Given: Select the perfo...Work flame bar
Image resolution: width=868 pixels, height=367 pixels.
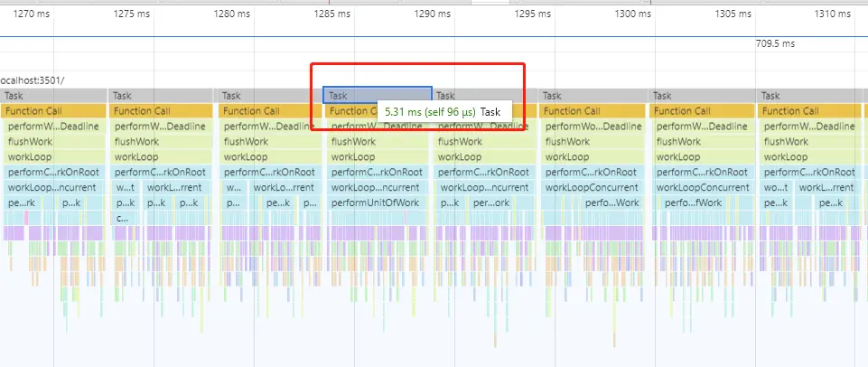Looking at the screenshot, I should (611, 202).
